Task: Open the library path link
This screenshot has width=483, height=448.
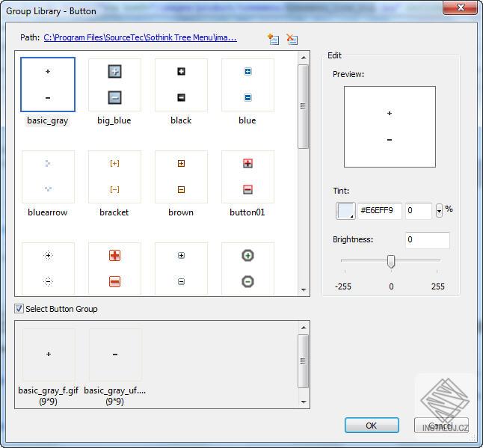Action: pos(140,37)
